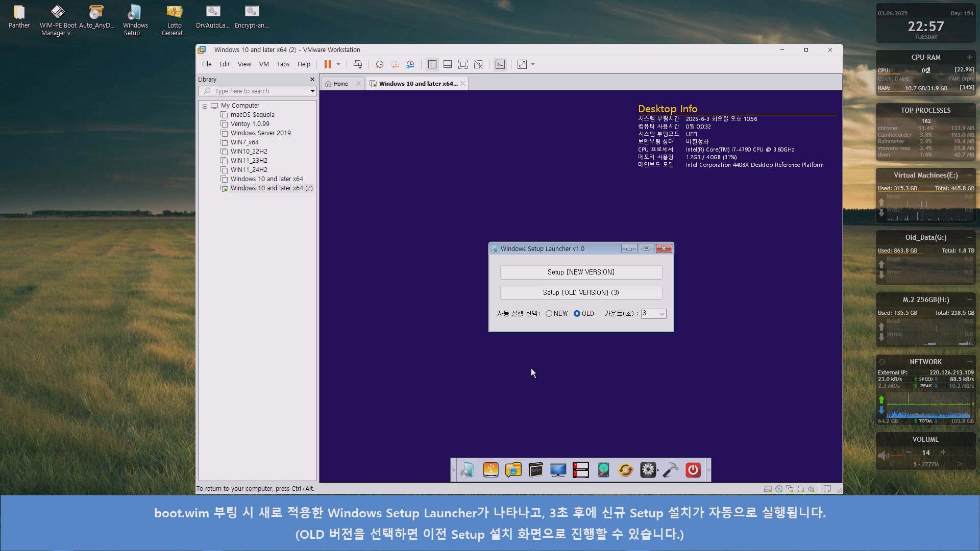Viewport: 980px width, 551px height.
Task: Click the orange USB drive dock icon
Action: pyautogui.click(x=491, y=470)
